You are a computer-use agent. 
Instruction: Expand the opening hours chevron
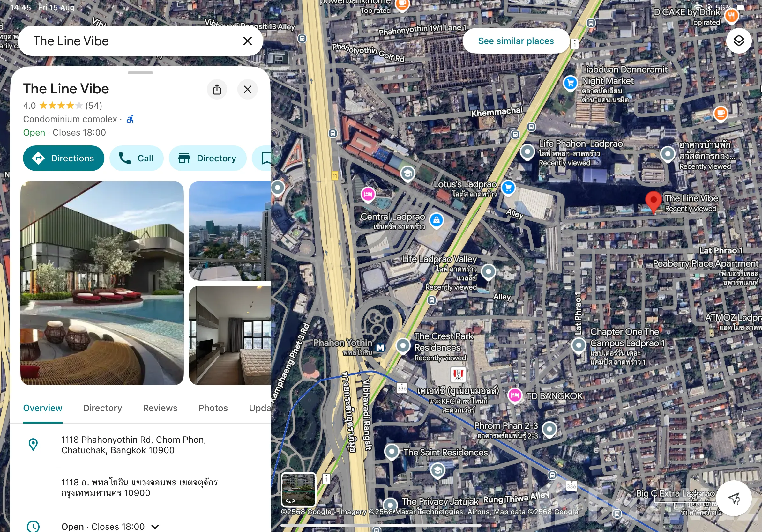tap(155, 526)
